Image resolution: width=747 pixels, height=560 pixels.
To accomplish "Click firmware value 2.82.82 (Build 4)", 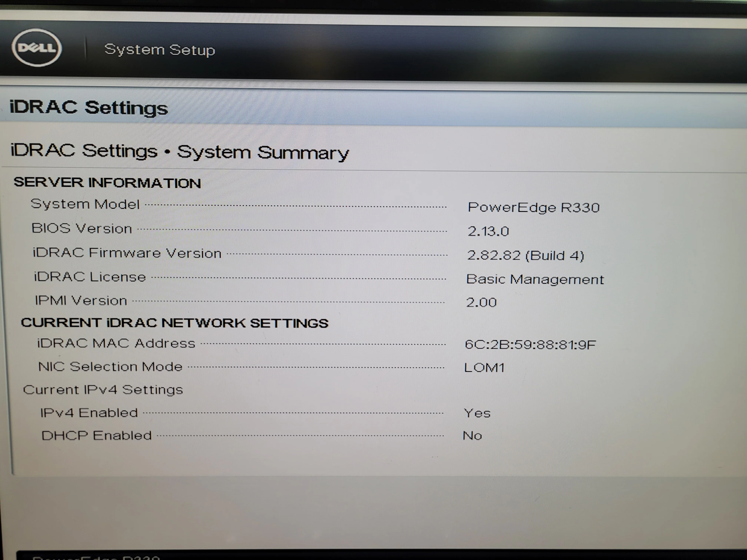I will click(x=525, y=256).
